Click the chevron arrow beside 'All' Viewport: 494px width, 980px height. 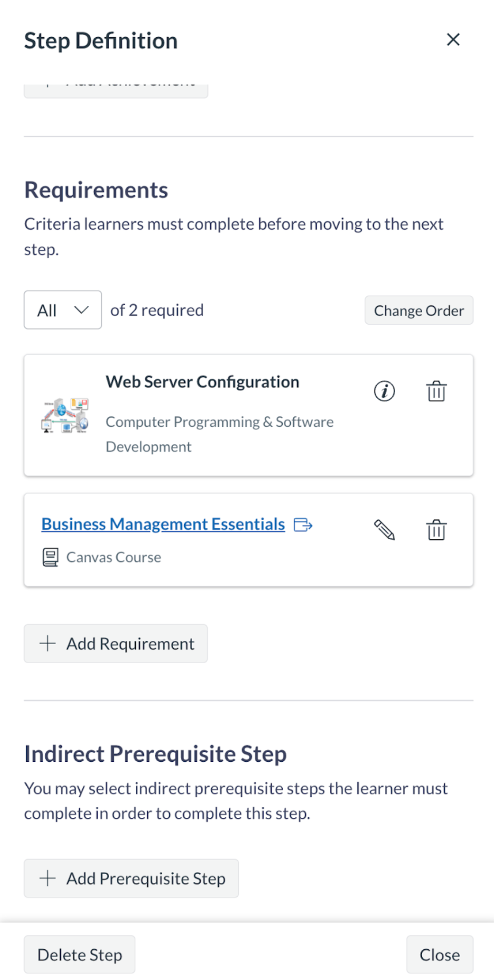tap(82, 310)
